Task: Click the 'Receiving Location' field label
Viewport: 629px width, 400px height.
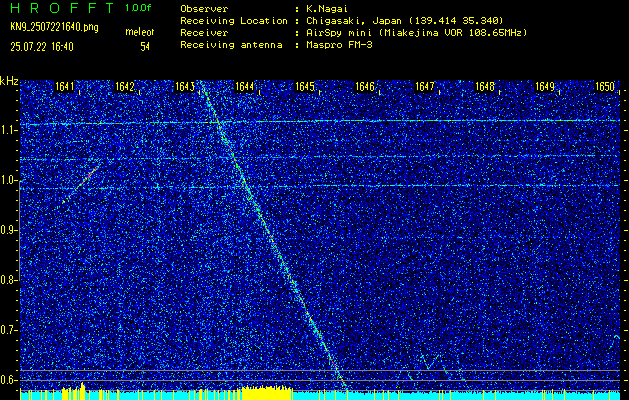Action: click(x=234, y=21)
